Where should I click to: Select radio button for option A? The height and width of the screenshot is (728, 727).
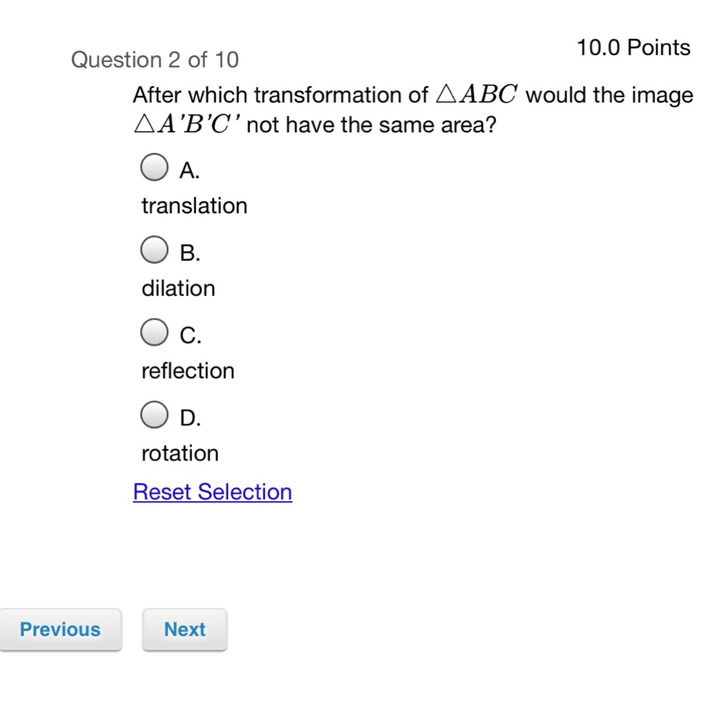click(154, 167)
